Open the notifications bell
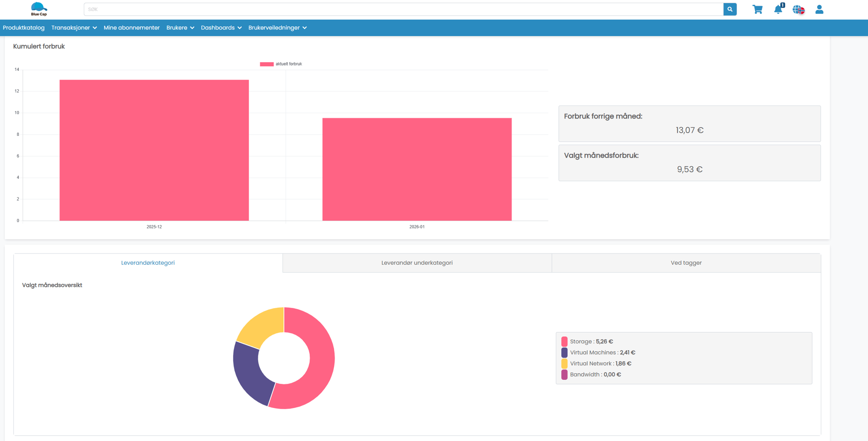This screenshot has width=868, height=441. [x=778, y=10]
